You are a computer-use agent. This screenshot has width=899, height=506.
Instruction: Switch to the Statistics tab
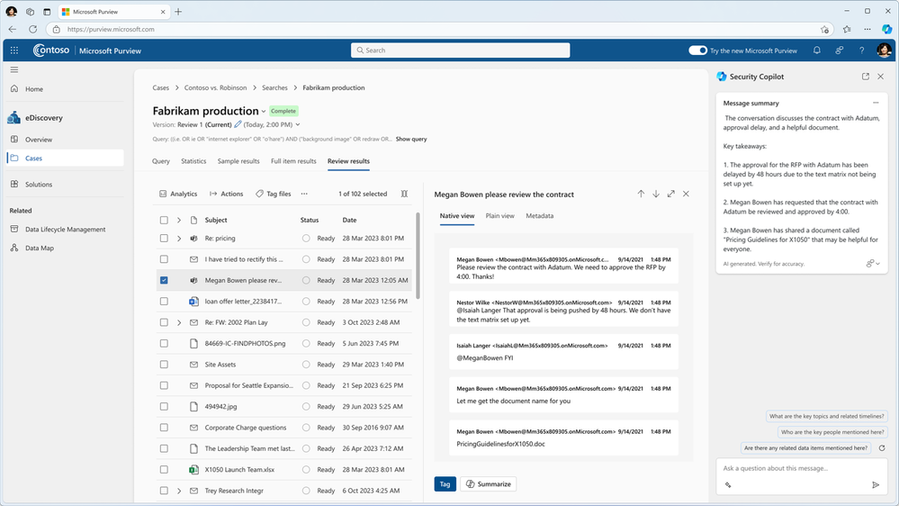pos(193,161)
